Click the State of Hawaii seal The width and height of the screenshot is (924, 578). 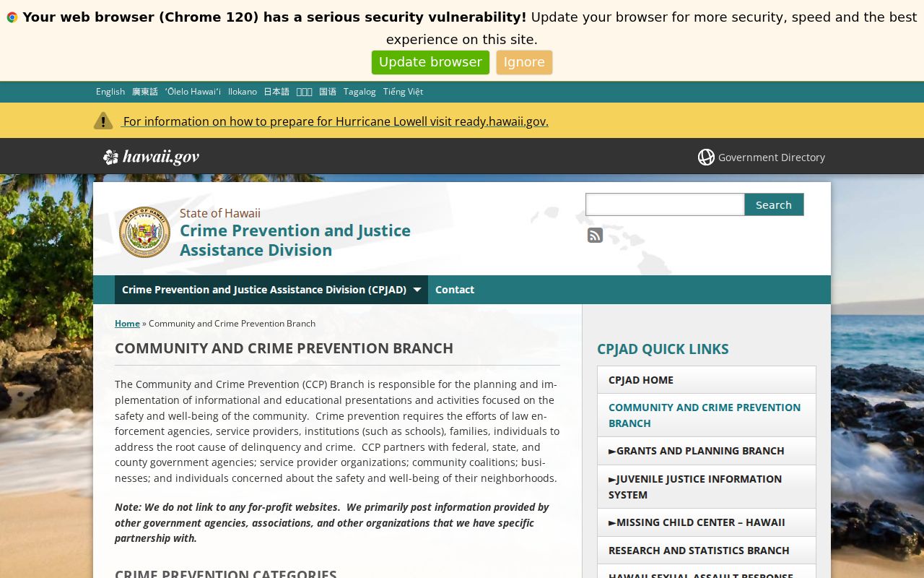144,232
